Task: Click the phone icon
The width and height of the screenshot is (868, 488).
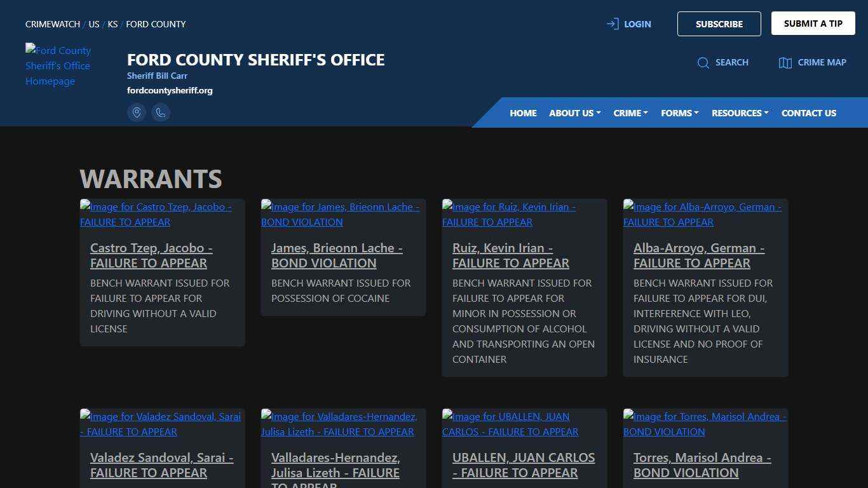Action: coord(161,112)
